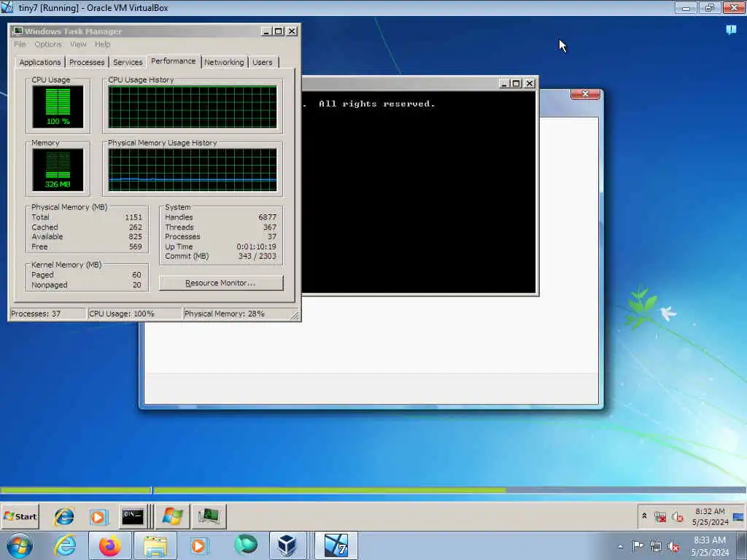
Task: Click status bar Processes: 37
Action: [36, 314]
